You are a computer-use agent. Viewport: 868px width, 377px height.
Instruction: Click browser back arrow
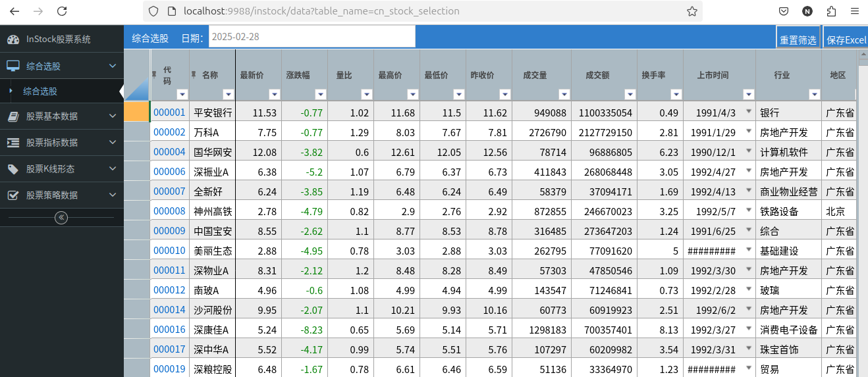pos(15,11)
